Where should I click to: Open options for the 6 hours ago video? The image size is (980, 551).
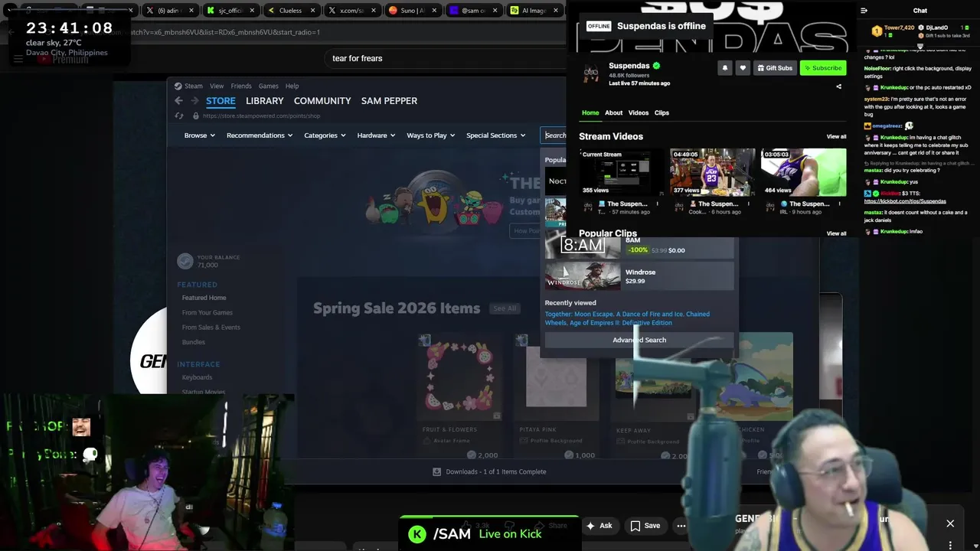[x=749, y=204]
